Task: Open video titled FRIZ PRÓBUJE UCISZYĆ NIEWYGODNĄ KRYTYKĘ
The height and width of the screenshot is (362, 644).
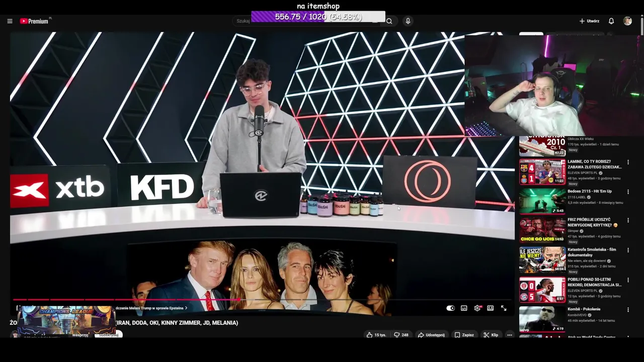Action: (x=593, y=222)
